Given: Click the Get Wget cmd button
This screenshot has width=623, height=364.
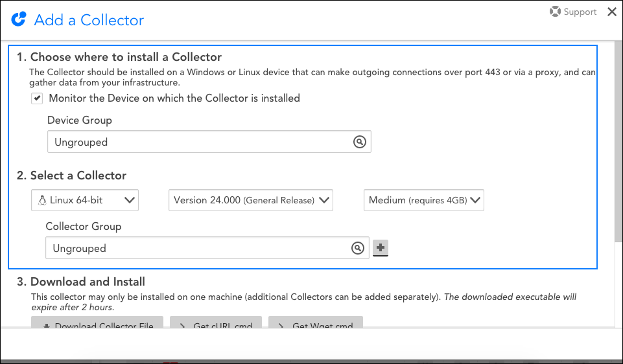Looking at the screenshot, I should 316,323.
